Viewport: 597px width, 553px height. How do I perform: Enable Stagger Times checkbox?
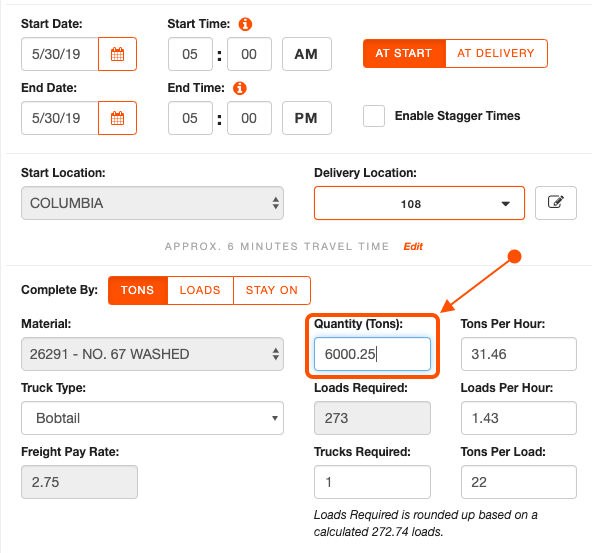374,116
